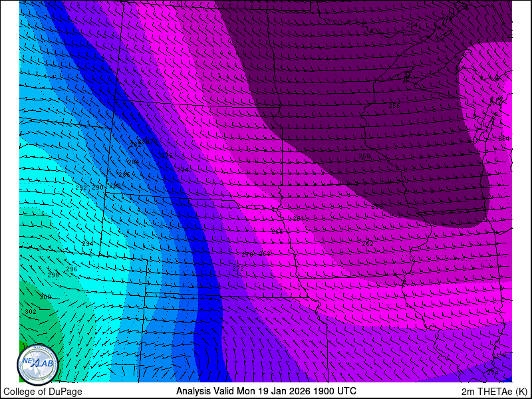532x399 pixels.
Task: Click the 254 contour label
Action: tap(412, 25)
